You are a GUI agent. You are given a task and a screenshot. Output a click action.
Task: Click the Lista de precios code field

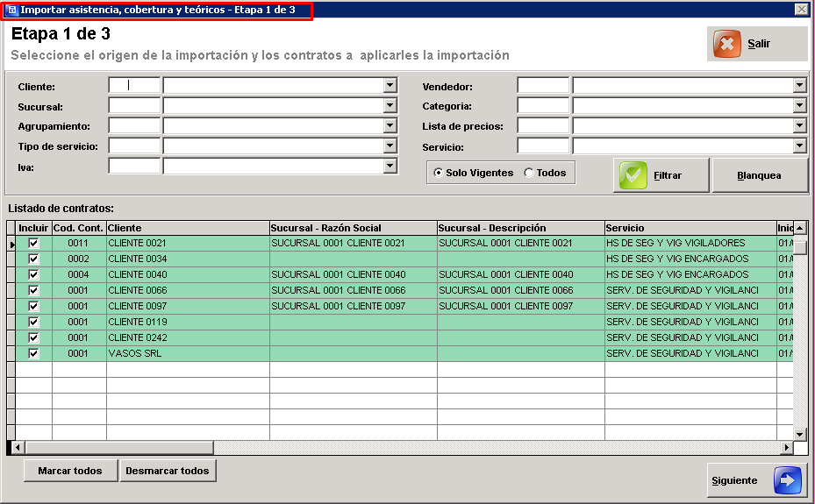(543, 125)
